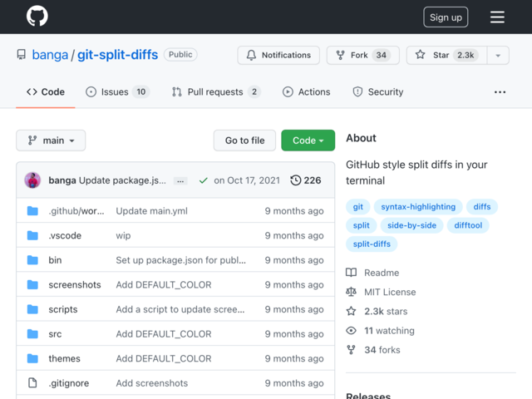
Task: Click the star icon beside 2.3k stars
Action: point(351,311)
